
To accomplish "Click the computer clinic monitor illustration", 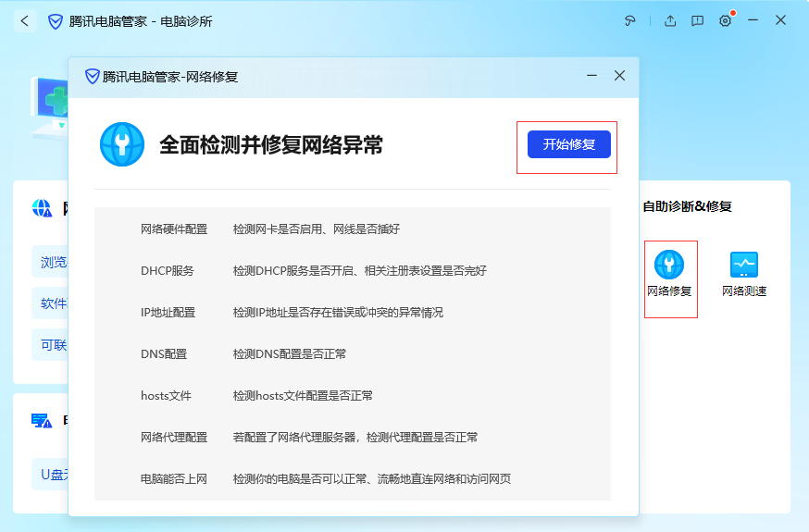I will [x=50, y=108].
